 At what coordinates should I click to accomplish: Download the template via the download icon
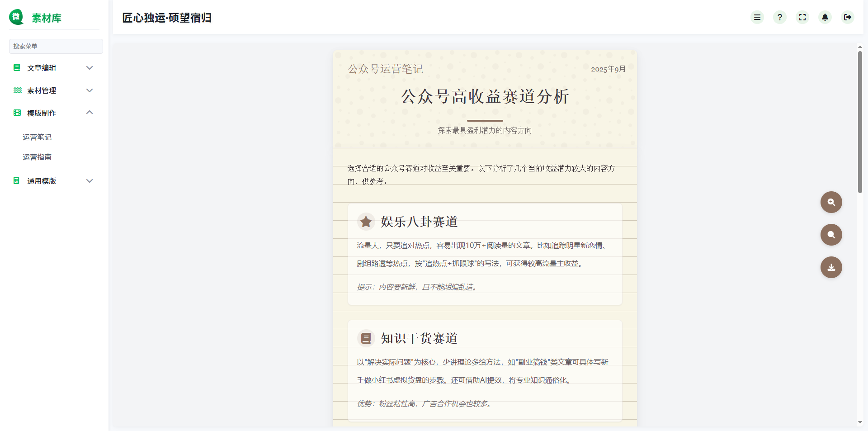point(831,267)
